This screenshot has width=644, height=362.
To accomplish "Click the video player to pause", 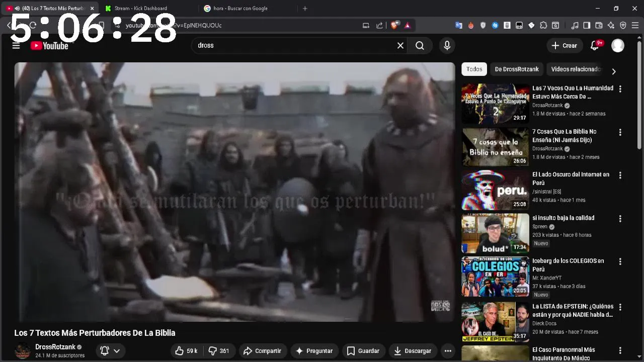I will (234, 192).
